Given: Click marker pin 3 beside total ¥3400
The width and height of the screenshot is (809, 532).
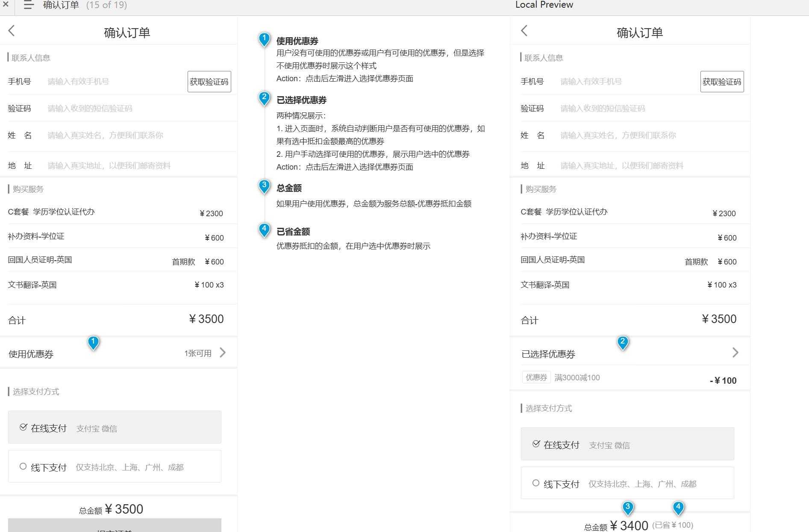Looking at the screenshot, I should point(627,507).
